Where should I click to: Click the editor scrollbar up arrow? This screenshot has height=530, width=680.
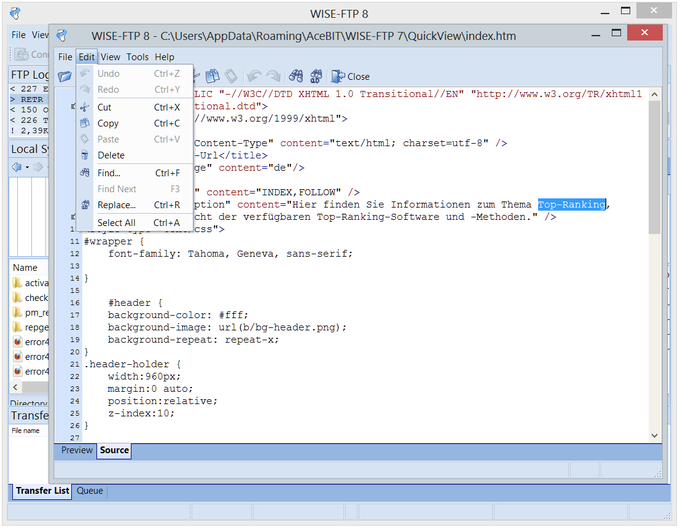click(654, 94)
